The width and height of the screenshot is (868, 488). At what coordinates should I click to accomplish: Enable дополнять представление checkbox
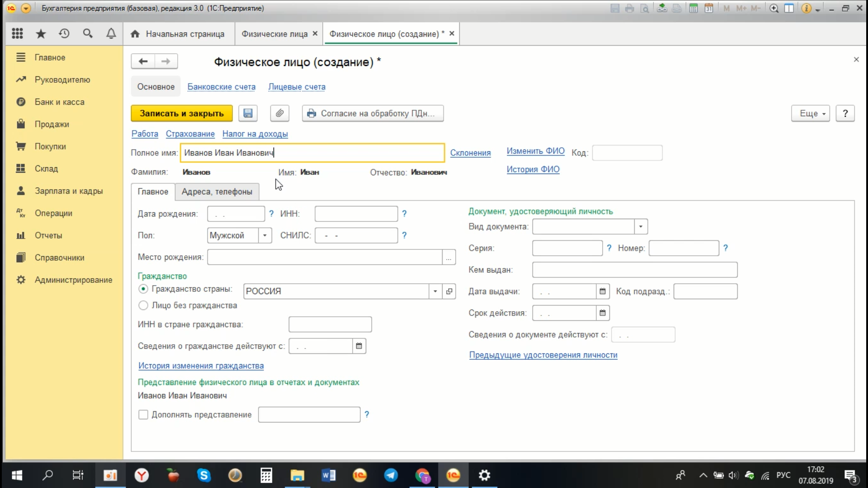(x=143, y=414)
